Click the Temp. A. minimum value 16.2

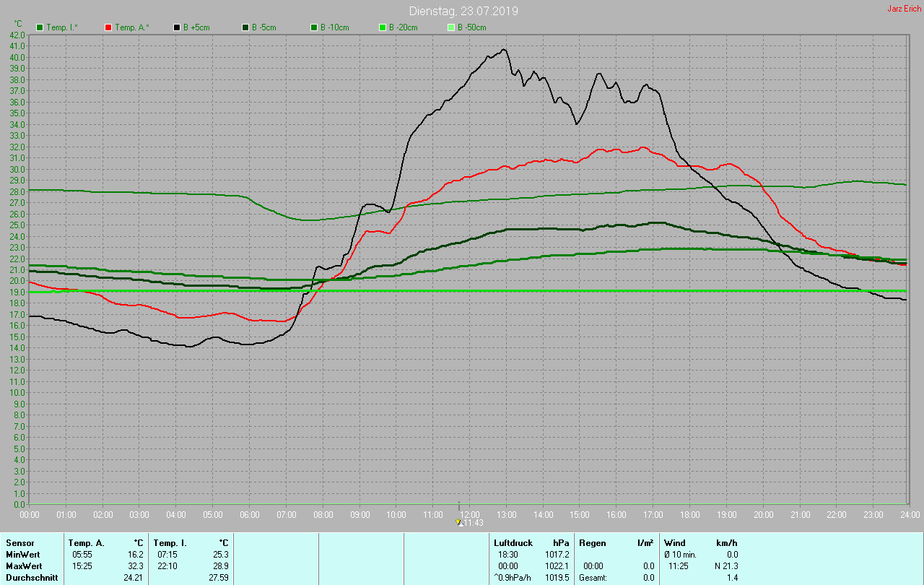point(136,555)
